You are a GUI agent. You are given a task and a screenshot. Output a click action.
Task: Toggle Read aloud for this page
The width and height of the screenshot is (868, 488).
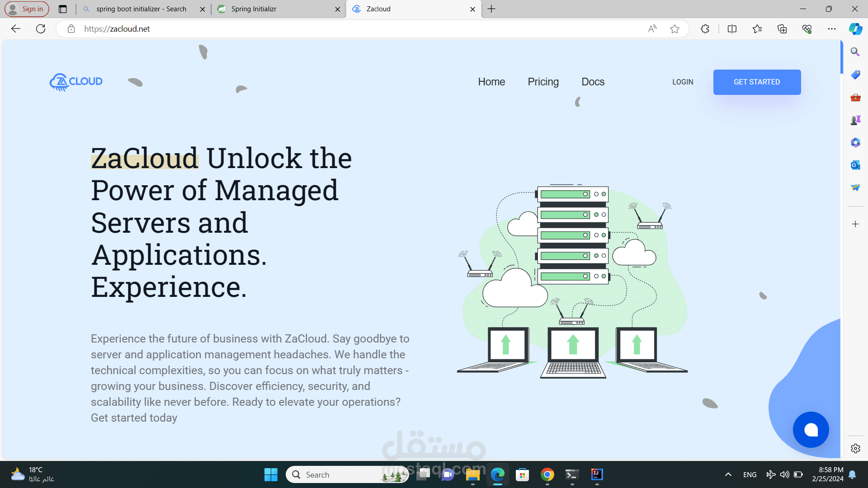click(652, 28)
